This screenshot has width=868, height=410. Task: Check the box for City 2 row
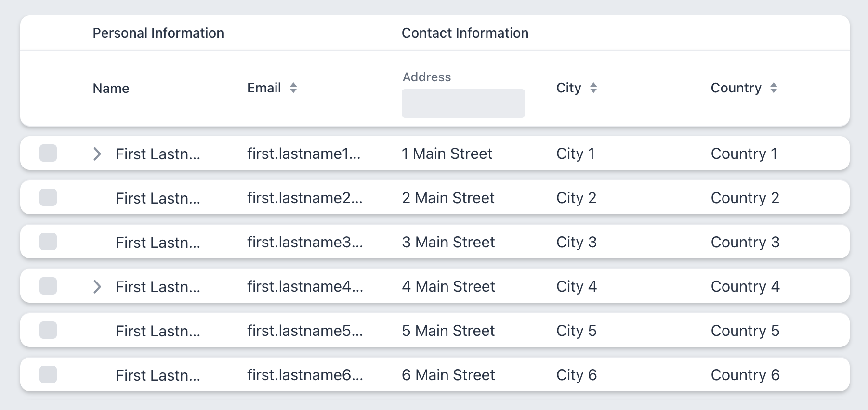point(48,198)
